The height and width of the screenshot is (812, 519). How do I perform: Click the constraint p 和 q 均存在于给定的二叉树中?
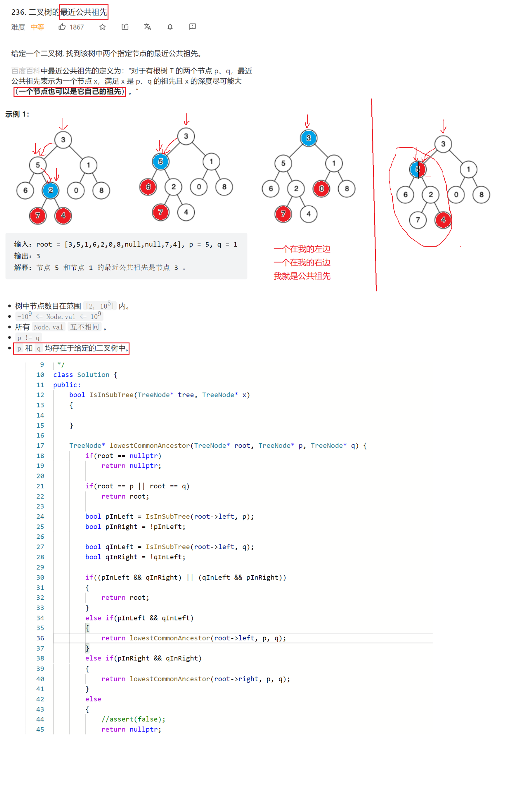(x=72, y=348)
